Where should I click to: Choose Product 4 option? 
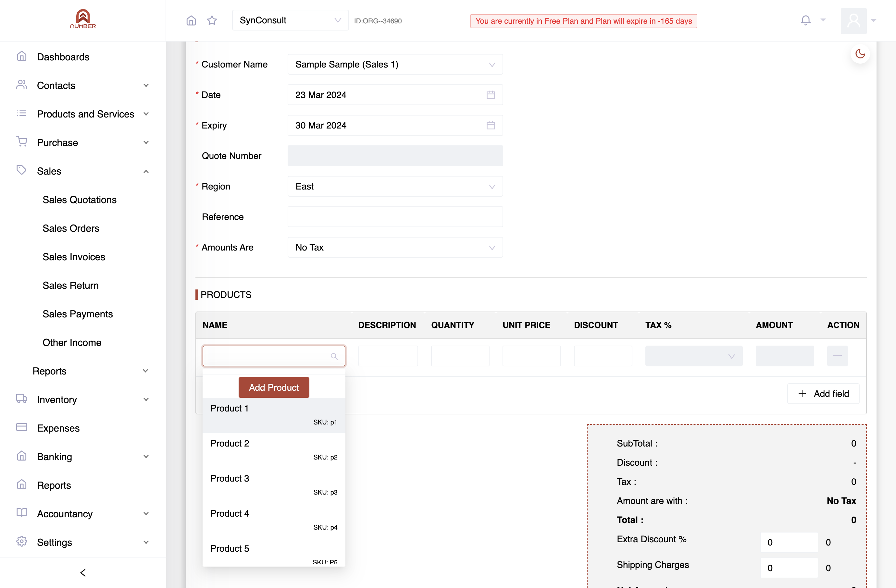tap(274, 520)
